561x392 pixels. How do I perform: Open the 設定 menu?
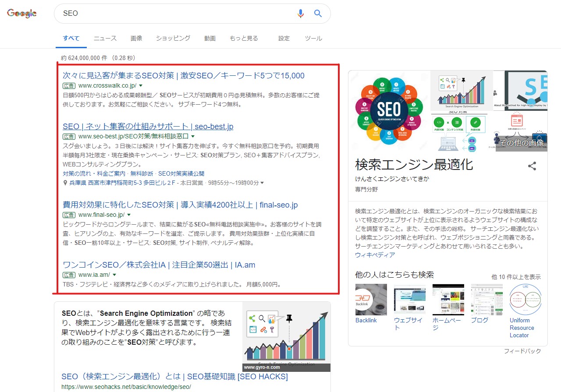[x=284, y=38]
